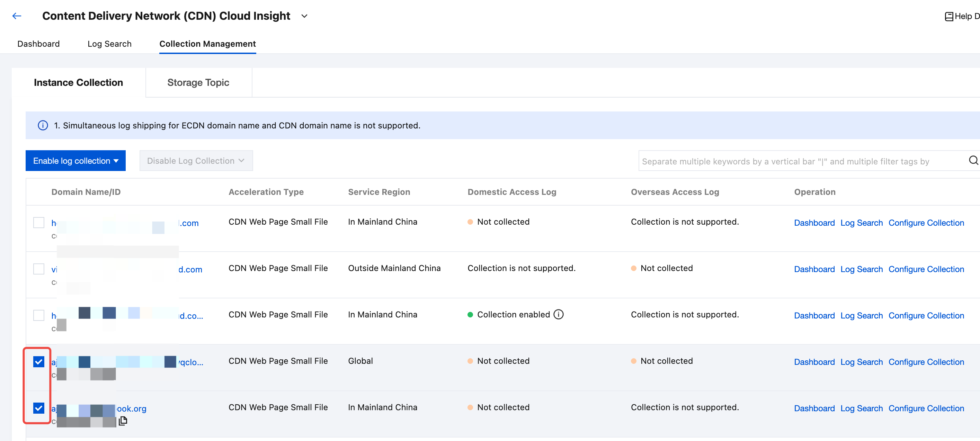Viewport: 980px width, 441px height.
Task: Open Dashboard link in first row
Action: point(814,223)
